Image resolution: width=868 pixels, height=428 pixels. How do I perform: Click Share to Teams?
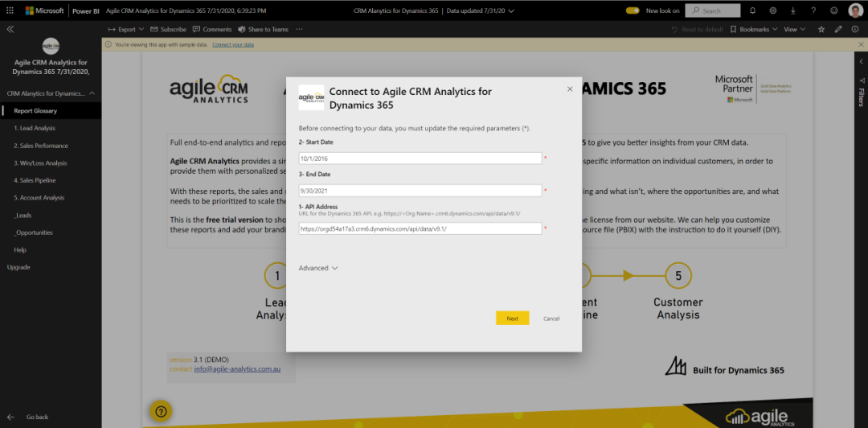point(263,30)
